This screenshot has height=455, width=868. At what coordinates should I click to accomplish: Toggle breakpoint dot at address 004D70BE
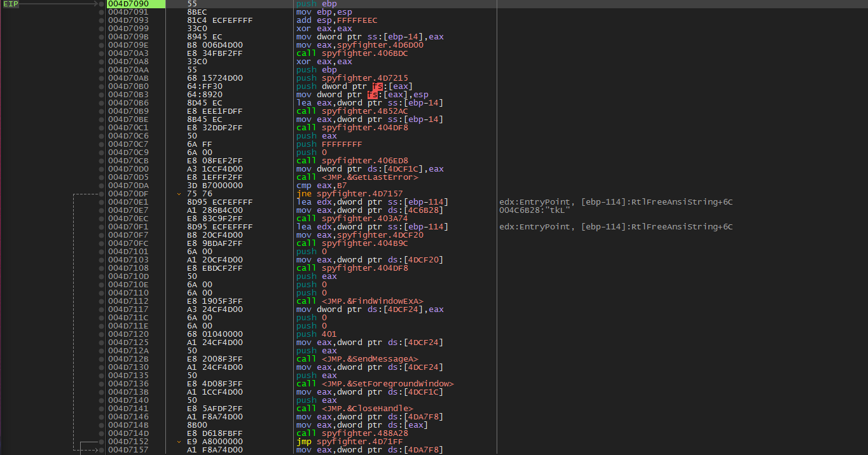pyautogui.click(x=102, y=119)
